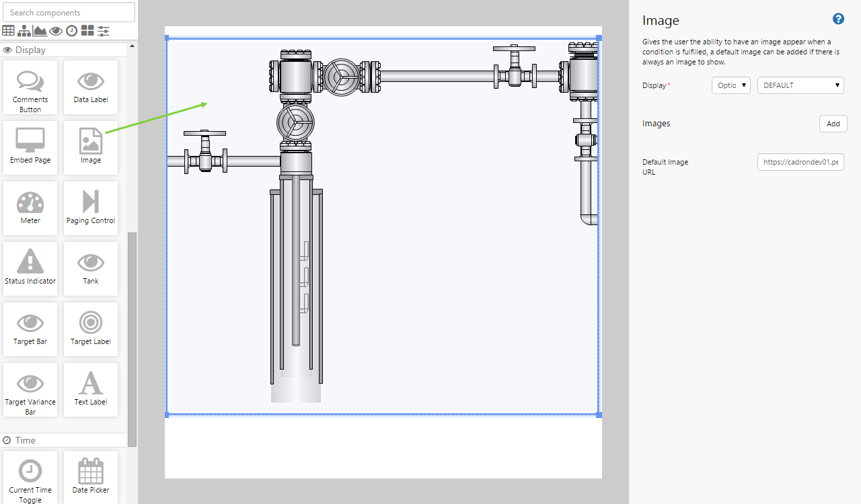
Task: Click the Search components field
Action: (x=69, y=12)
